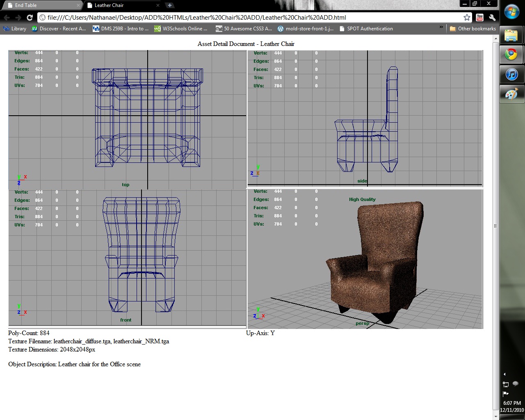Open the W3Schools Online bookmark

(x=180, y=29)
